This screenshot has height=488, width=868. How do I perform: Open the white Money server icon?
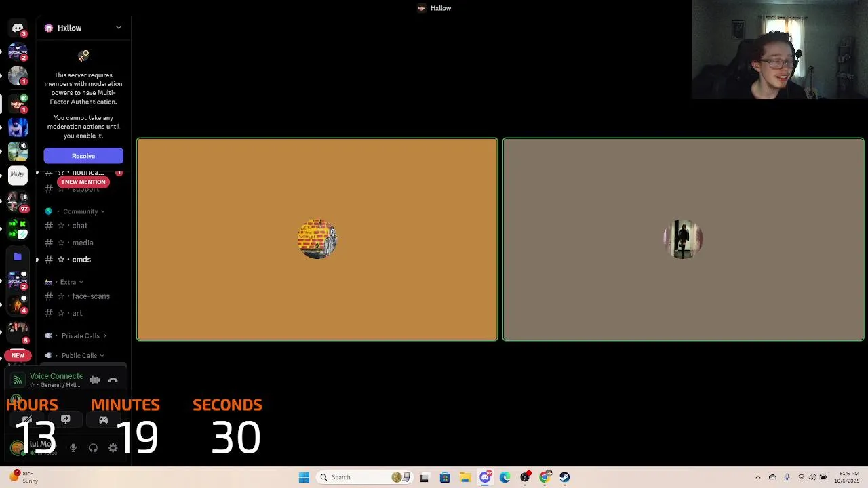(x=18, y=174)
